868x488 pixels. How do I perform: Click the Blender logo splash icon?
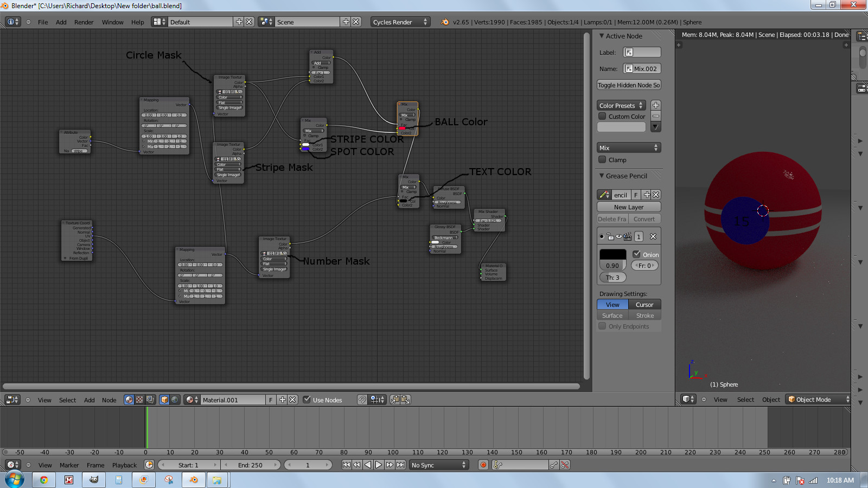pyautogui.click(x=445, y=22)
